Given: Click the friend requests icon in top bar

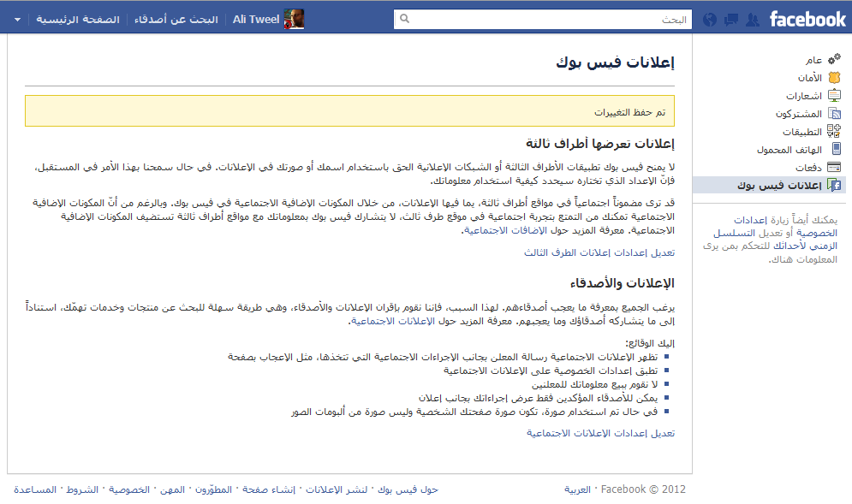Looking at the screenshot, I should 753,19.
